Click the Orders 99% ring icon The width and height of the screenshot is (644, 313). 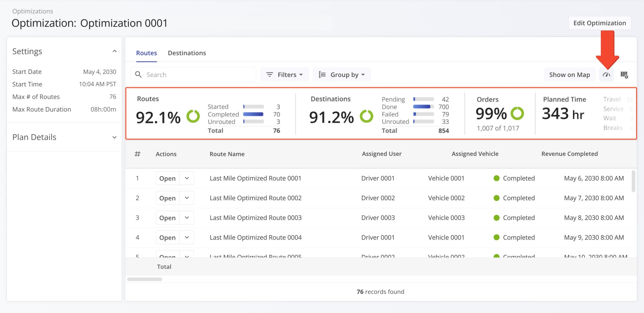517,113
